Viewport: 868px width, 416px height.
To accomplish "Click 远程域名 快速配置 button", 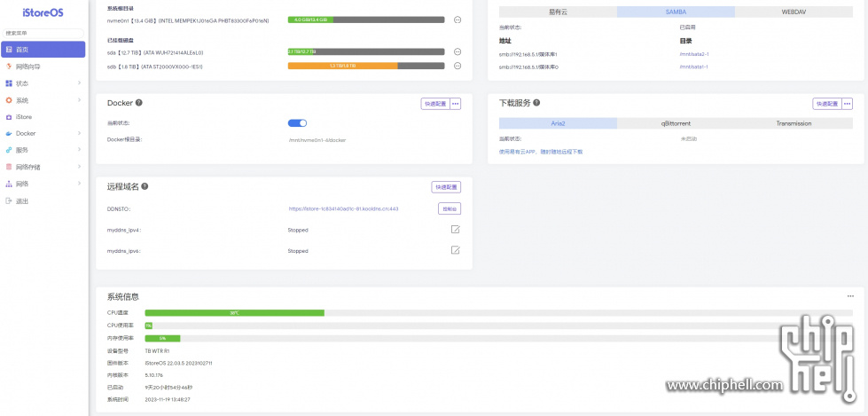I will click(x=446, y=187).
